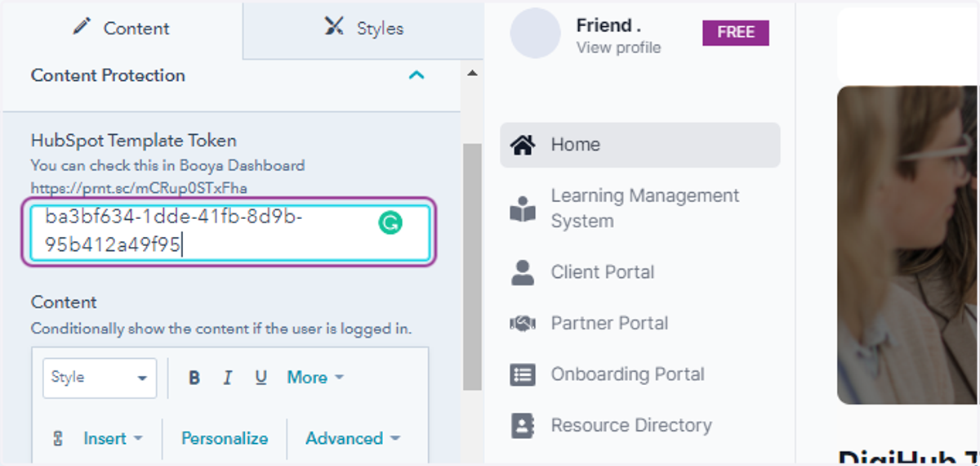
Task: Click the Personalize button
Action: coord(225,438)
